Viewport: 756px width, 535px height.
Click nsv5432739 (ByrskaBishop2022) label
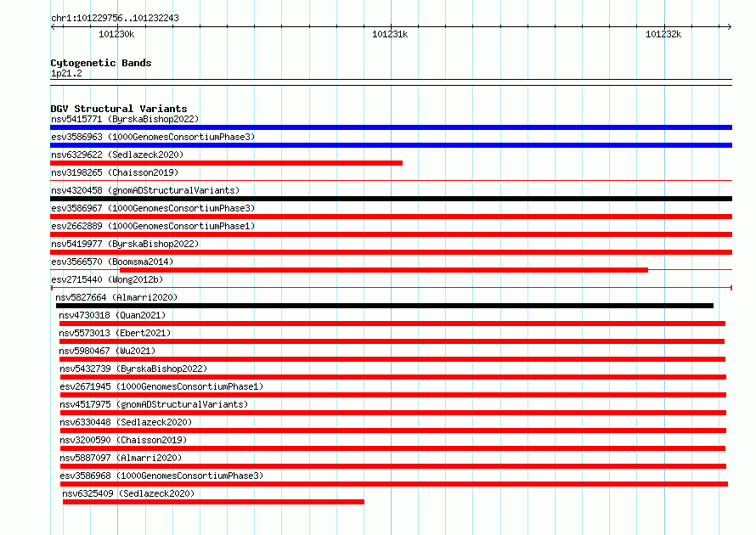(133, 369)
